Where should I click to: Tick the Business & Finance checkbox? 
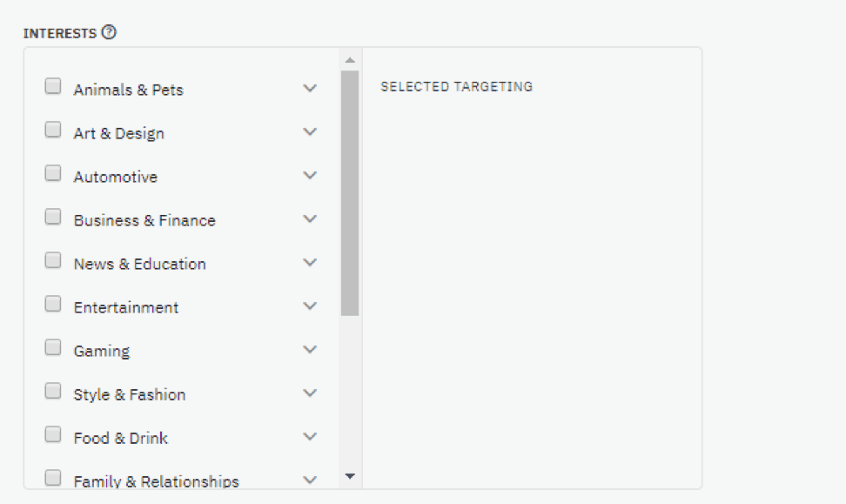(53, 217)
